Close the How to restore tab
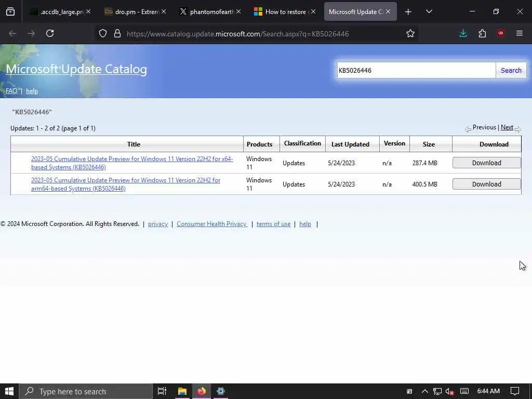Viewport: 532px width, 399px height. coord(313,12)
